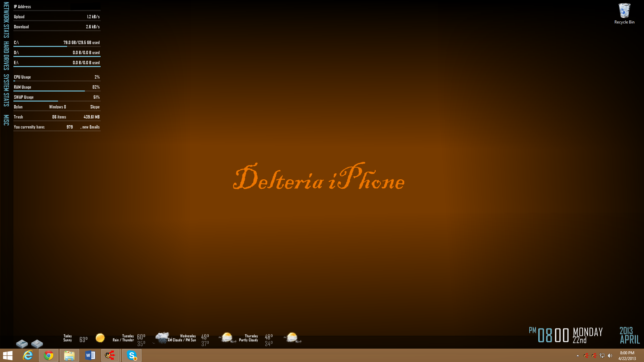Show hidden tray icons arrow
This screenshot has height=362, width=644.
pos(578,356)
